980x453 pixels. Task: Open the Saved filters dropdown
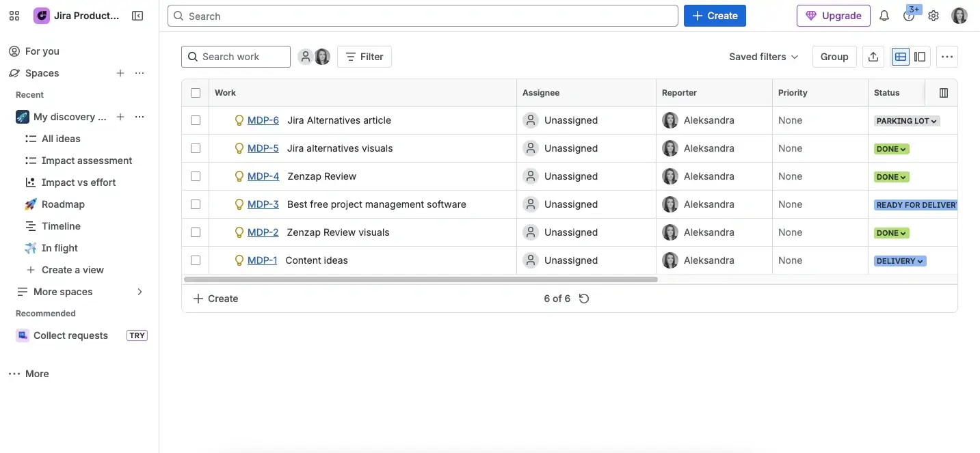click(763, 57)
